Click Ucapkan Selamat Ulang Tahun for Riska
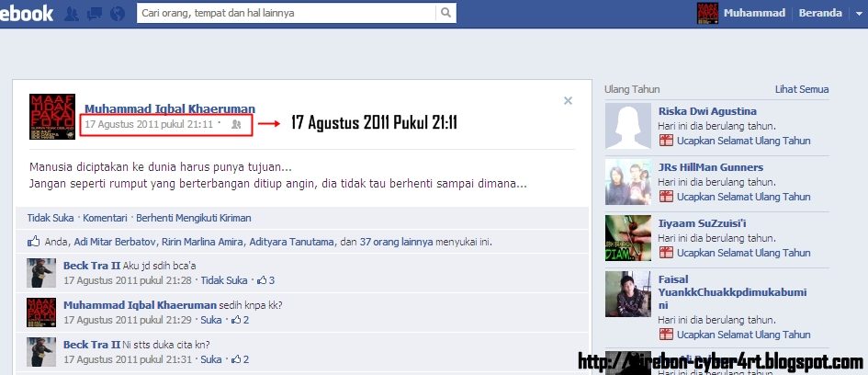Viewport: 868px width, 375px height. coord(743,141)
